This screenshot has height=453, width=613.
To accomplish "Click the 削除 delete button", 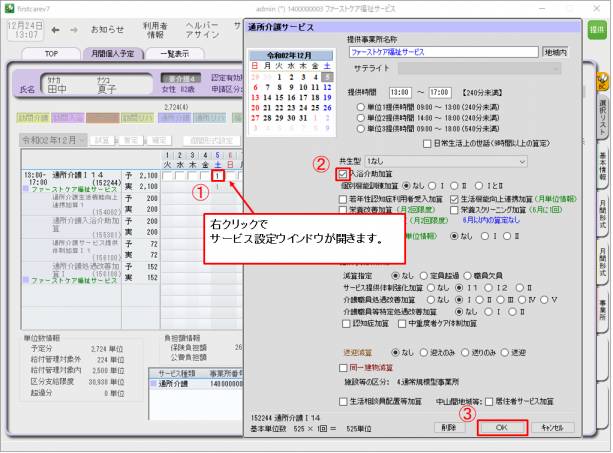I will tap(449, 428).
